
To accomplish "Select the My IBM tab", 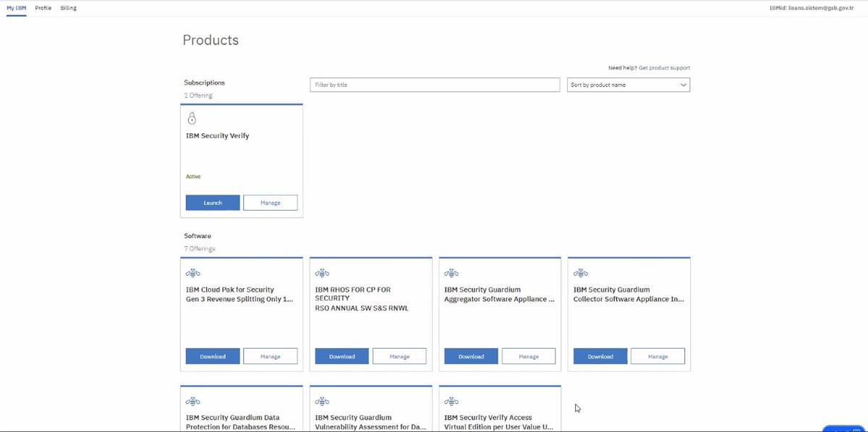I will click(15, 8).
